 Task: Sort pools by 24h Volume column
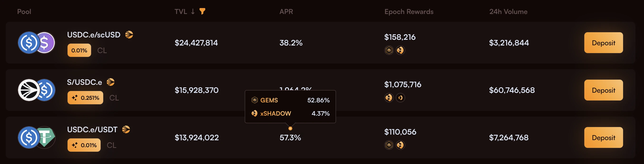click(508, 11)
